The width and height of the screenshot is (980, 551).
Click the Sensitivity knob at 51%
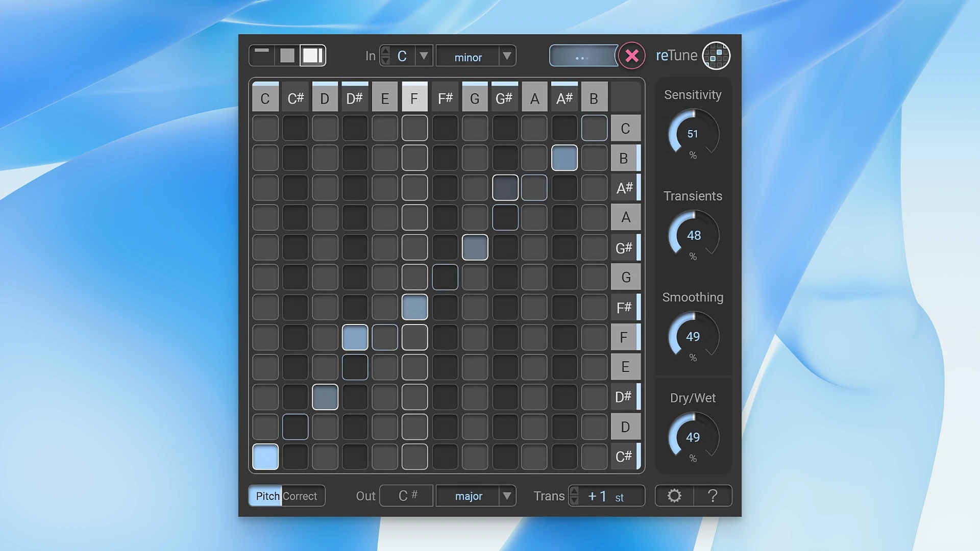693,134
